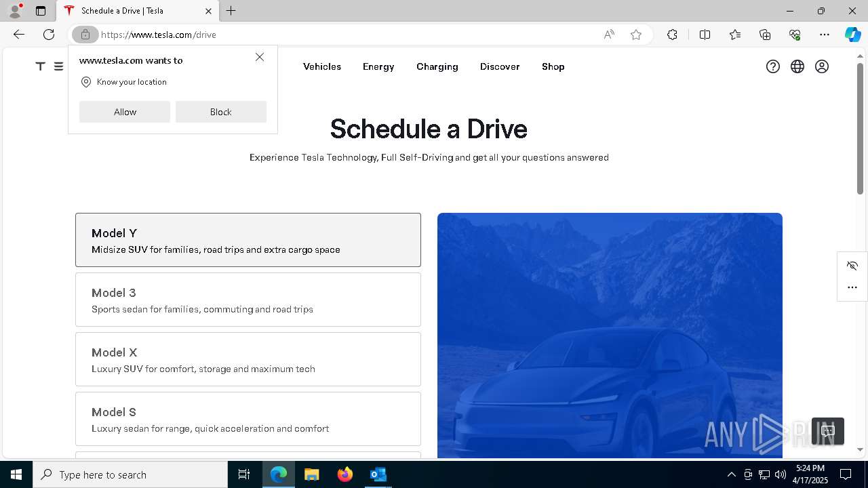Viewport: 868px width, 488px height.
Task: Open the chat bubble icon
Action: coord(828,431)
